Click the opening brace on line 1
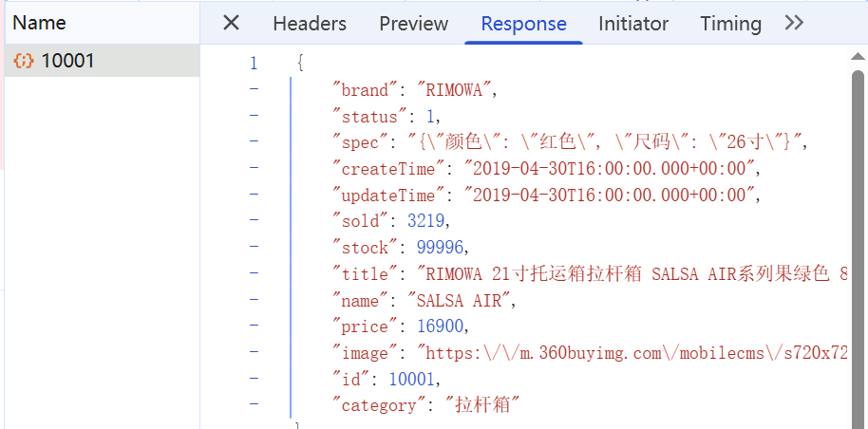The image size is (868, 429). pyautogui.click(x=301, y=63)
